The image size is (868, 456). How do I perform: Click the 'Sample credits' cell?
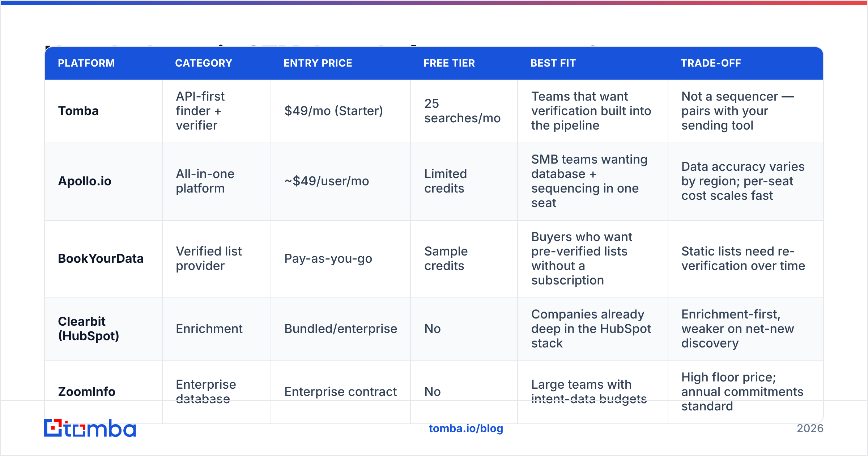464,259
